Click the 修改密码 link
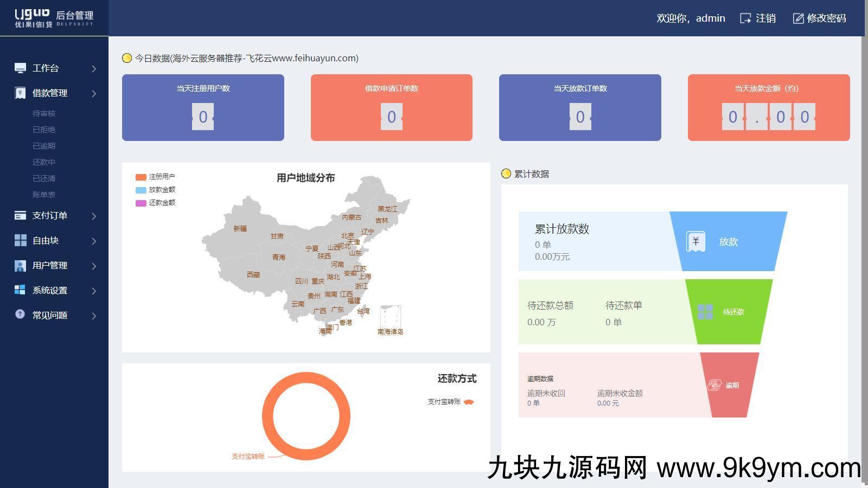 coord(820,18)
